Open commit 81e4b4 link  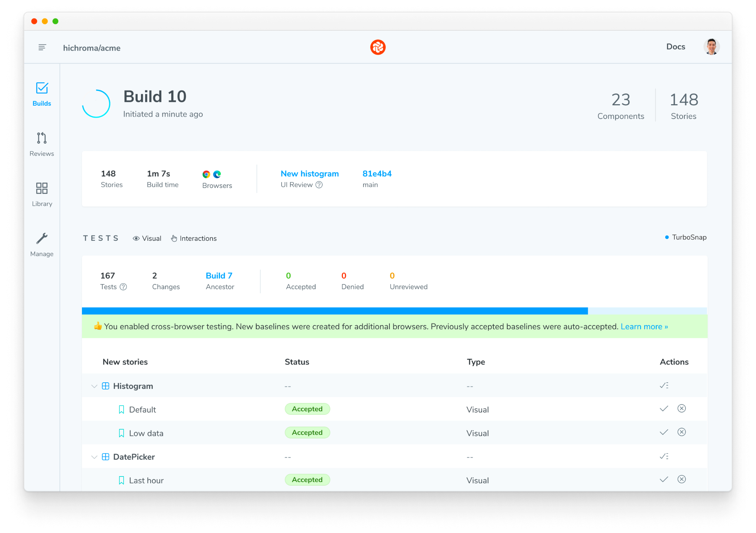(x=377, y=174)
